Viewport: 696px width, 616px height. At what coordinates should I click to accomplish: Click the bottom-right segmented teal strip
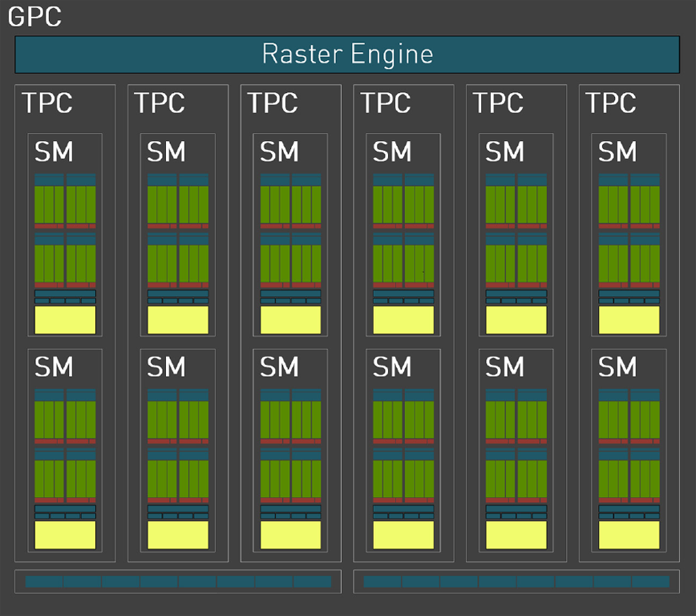[x=515, y=582]
